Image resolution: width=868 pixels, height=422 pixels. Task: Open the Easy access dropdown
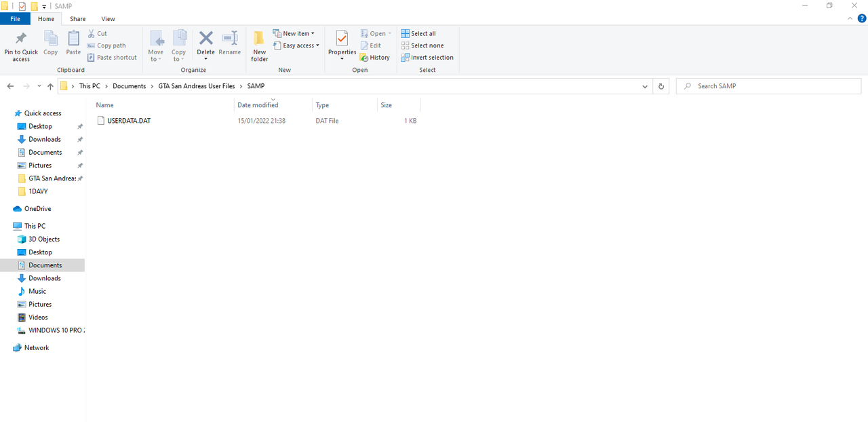[x=296, y=45]
